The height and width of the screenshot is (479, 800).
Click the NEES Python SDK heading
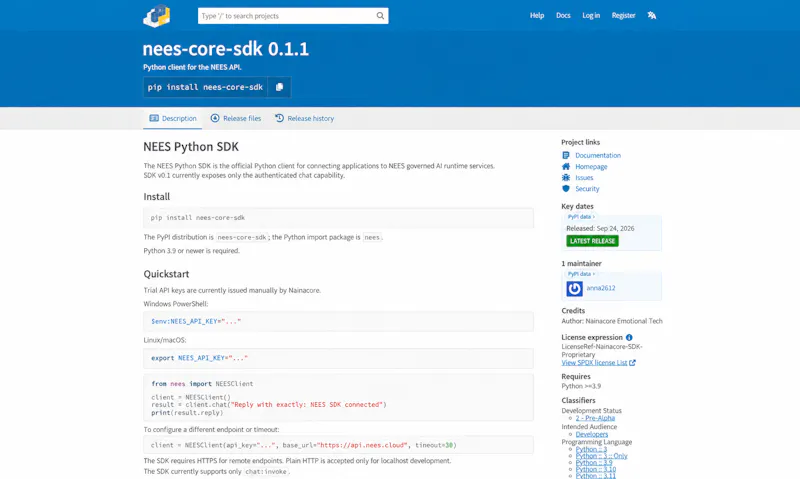pyautogui.click(x=191, y=147)
